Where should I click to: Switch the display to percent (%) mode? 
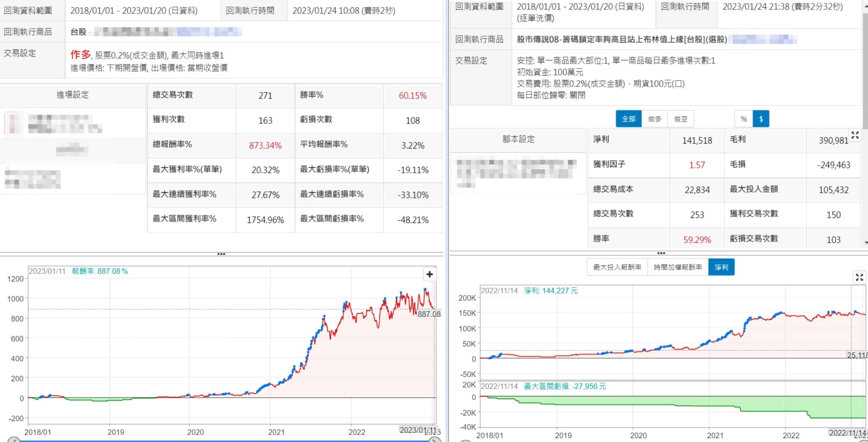(x=744, y=119)
